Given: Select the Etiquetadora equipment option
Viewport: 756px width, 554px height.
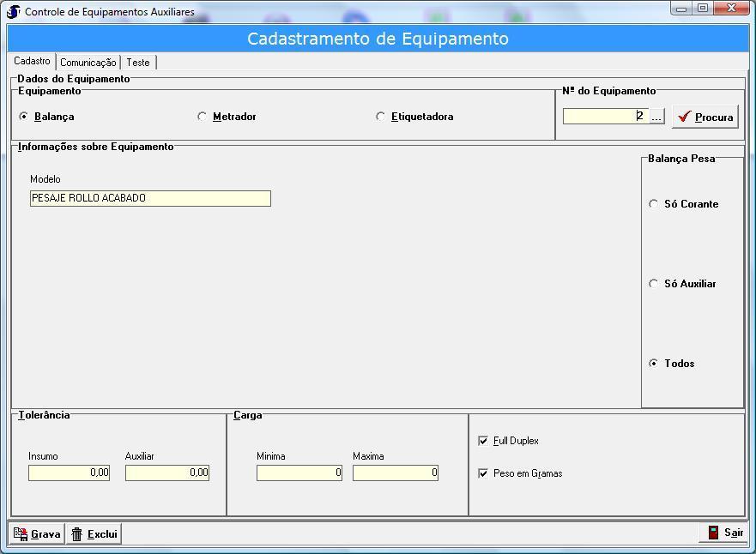Looking at the screenshot, I should 381,117.
